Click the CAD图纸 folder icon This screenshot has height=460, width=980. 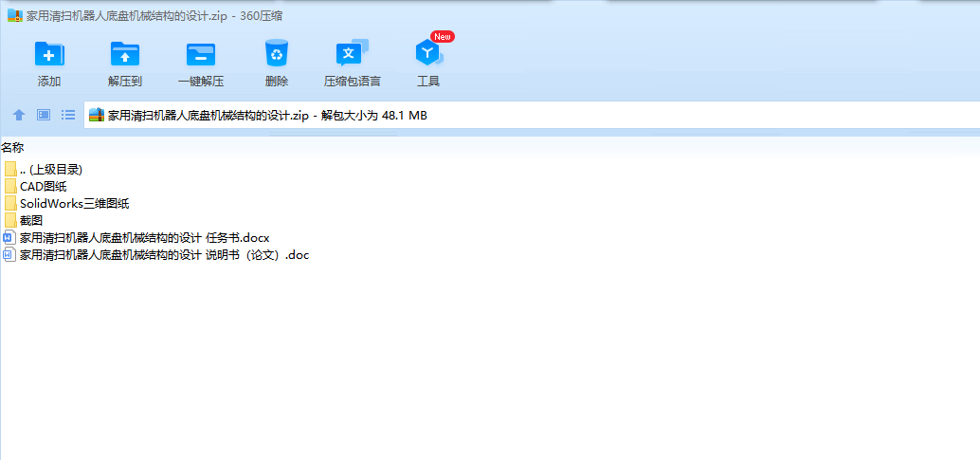pos(10,186)
